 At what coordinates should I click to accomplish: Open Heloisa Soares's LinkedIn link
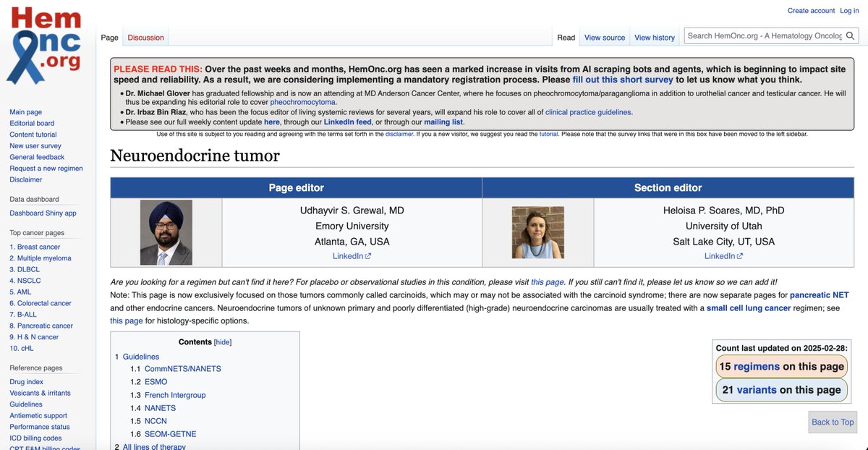click(723, 256)
